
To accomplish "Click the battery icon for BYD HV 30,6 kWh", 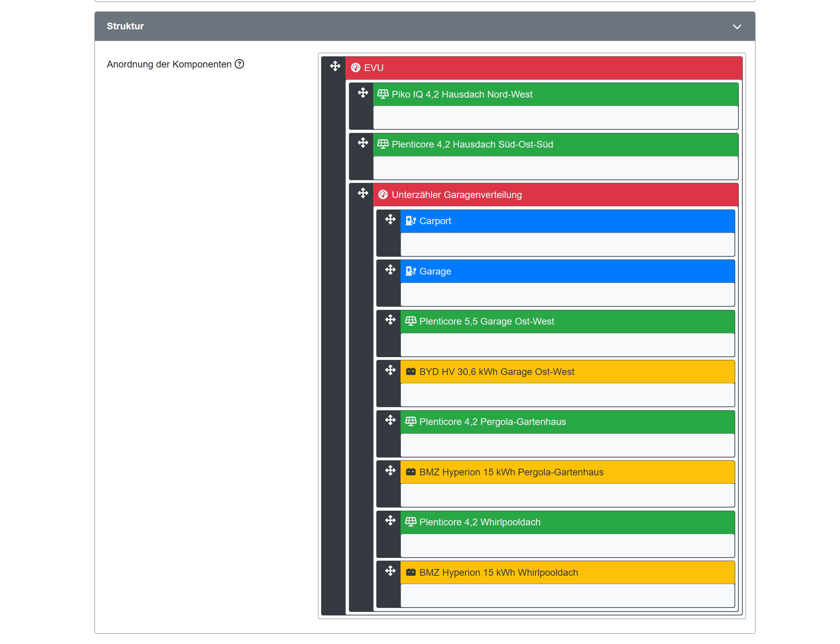I will 410,372.
